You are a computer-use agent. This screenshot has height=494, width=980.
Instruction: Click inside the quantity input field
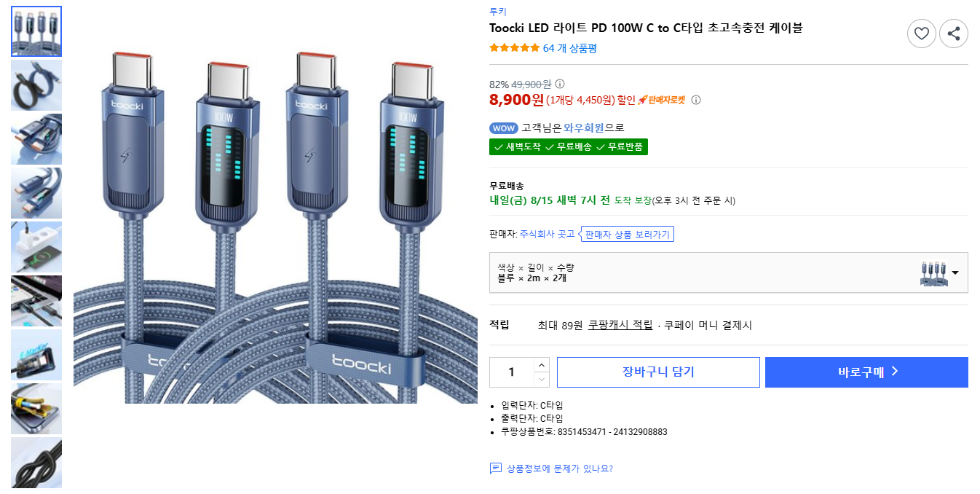pos(513,372)
